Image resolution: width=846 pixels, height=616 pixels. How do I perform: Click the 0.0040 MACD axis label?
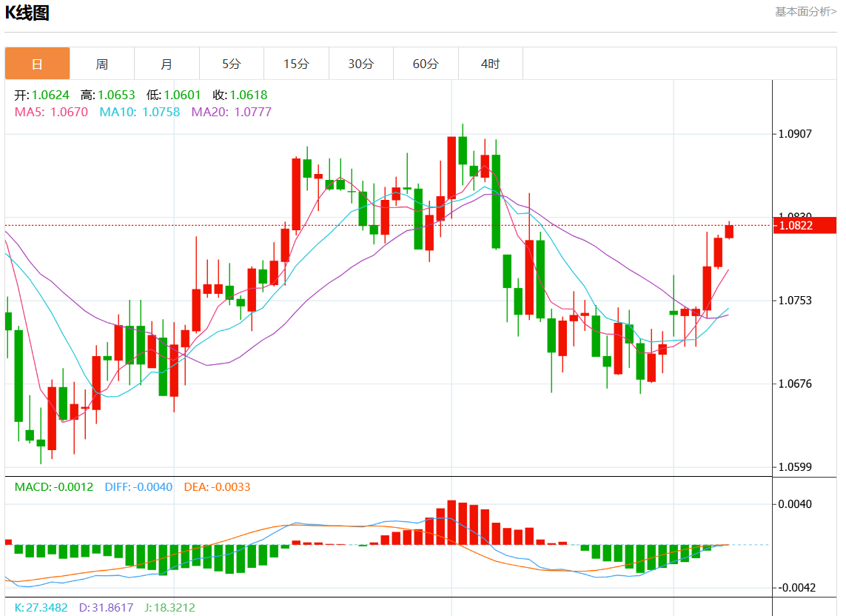pos(795,504)
